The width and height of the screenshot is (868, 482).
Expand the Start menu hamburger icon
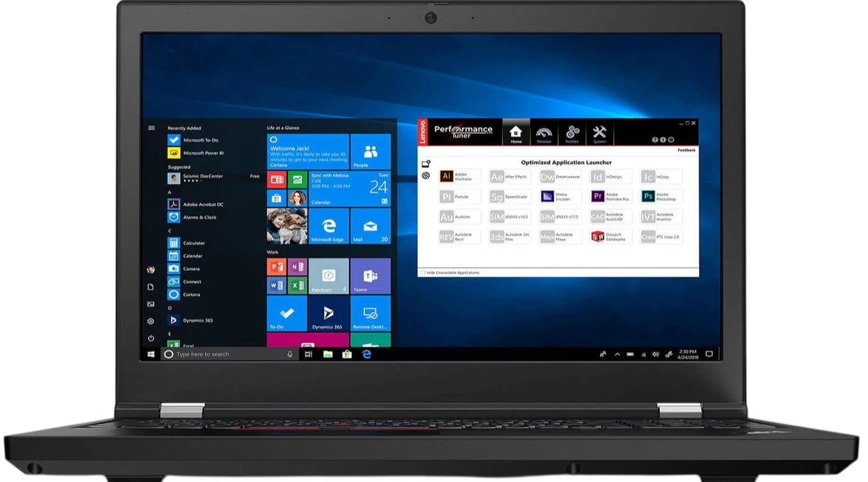151,128
